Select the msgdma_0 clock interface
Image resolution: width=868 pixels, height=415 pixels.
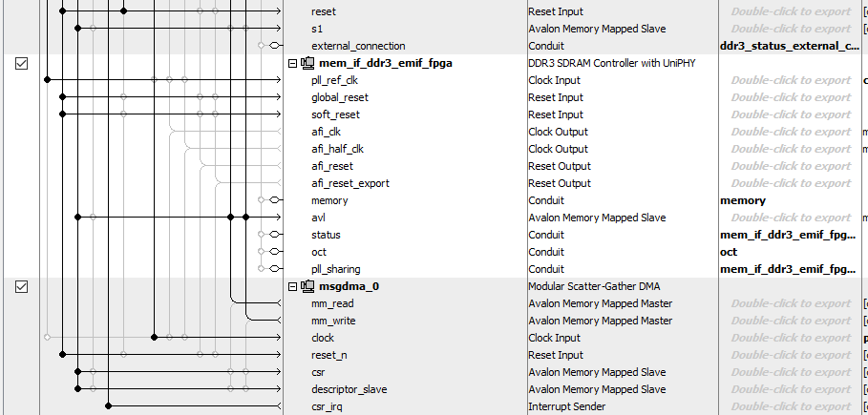coord(323,338)
